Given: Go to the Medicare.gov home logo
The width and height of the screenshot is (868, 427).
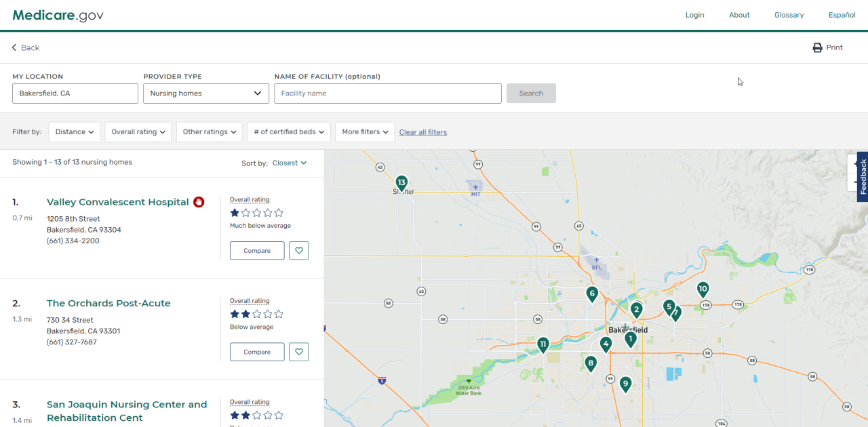Looking at the screenshot, I should point(58,15).
